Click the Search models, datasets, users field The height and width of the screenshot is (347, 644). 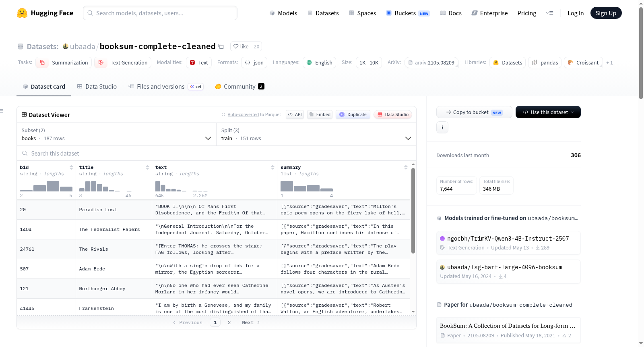point(160,13)
